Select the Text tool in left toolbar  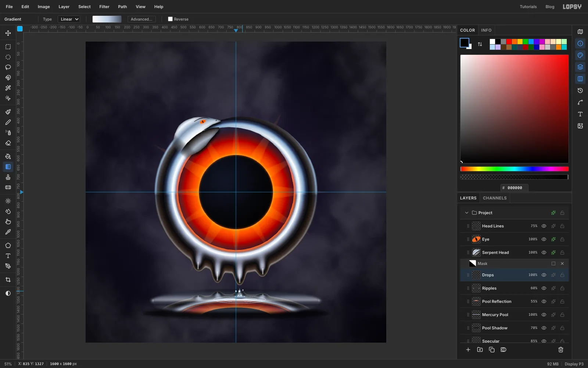(x=8, y=256)
